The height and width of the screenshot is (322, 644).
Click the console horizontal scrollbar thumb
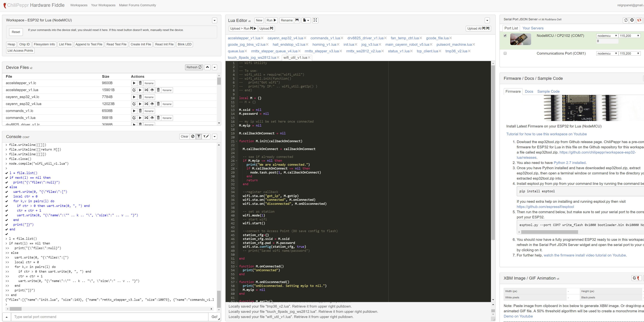[16, 309]
